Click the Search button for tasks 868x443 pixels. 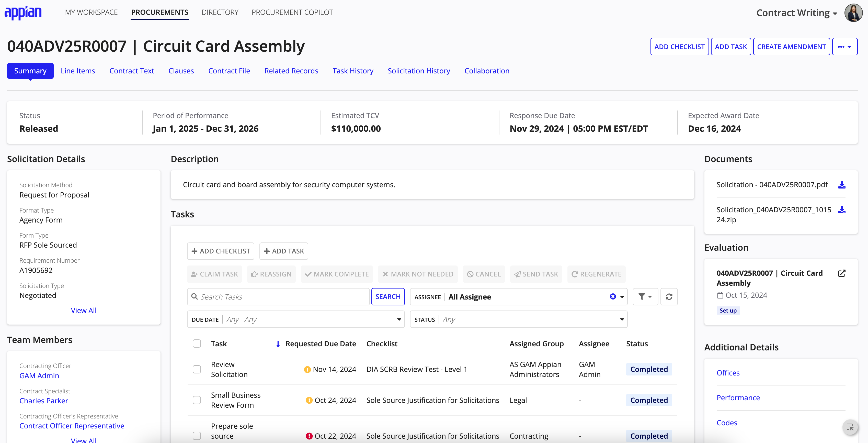[x=388, y=297]
